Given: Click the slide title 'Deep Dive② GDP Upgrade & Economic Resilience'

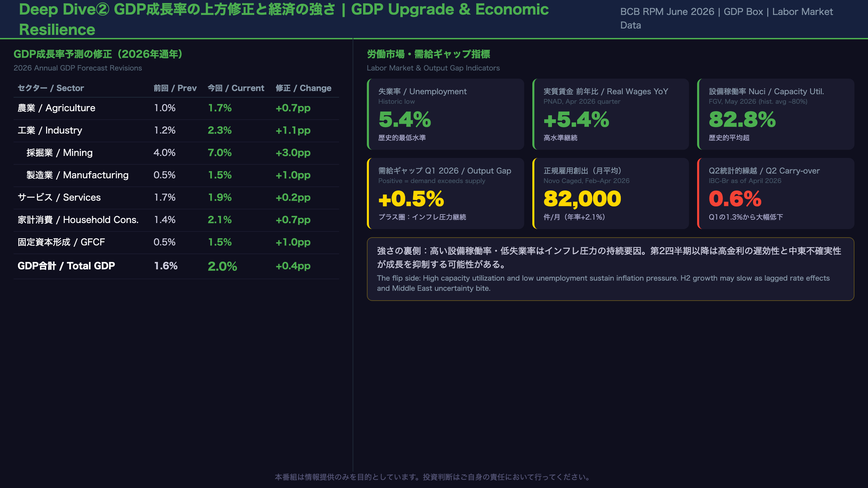Looking at the screenshot, I should [x=284, y=19].
